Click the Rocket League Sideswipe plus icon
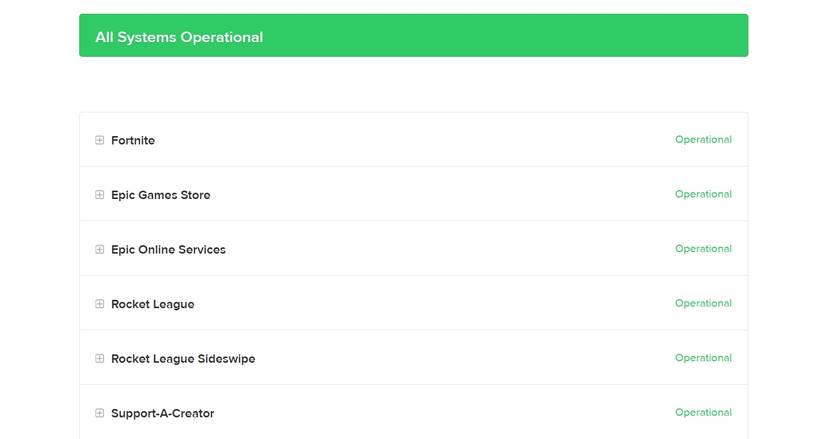The image size is (825, 439). click(x=100, y=358)
